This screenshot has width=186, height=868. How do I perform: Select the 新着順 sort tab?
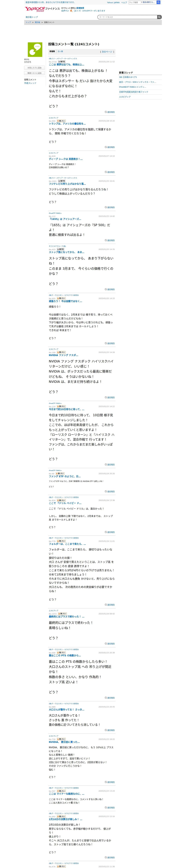pos(52,52)
